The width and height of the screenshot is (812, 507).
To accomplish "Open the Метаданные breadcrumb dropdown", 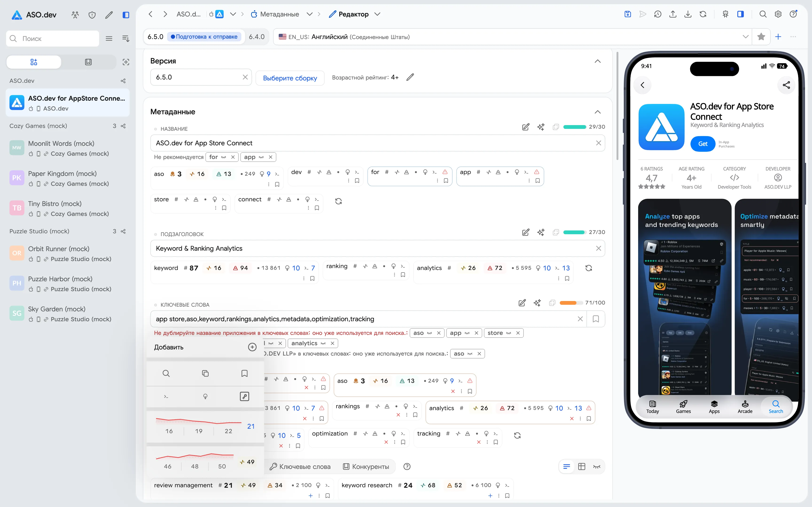I will pyautogui.click(x=309, y=14).
